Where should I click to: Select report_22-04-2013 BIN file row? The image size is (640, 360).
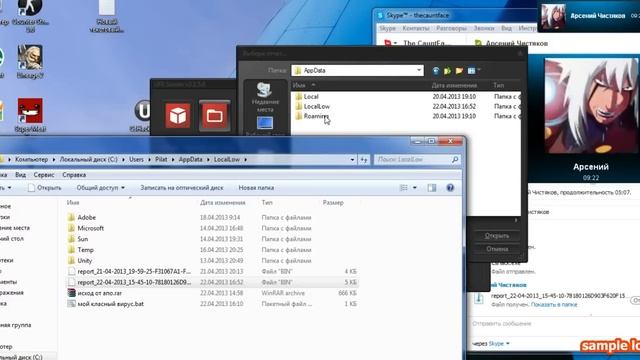[212, 282]
